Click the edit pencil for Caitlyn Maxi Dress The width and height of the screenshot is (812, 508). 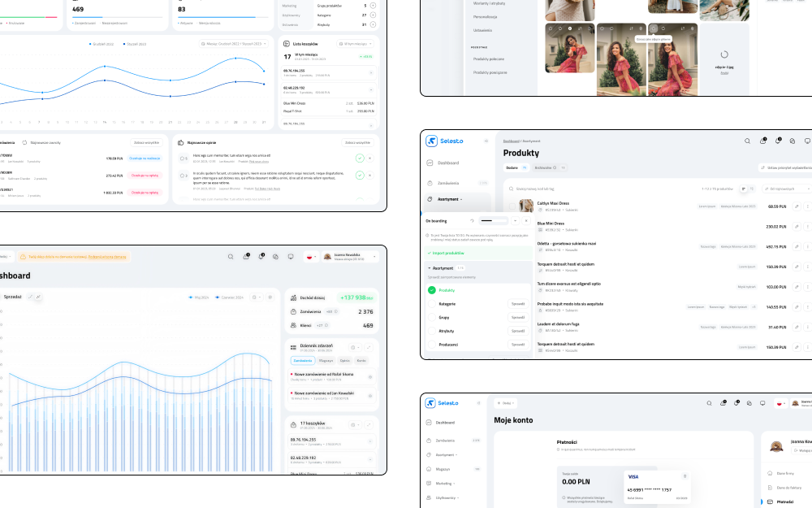pyautogui.click(x=796, y=206)
